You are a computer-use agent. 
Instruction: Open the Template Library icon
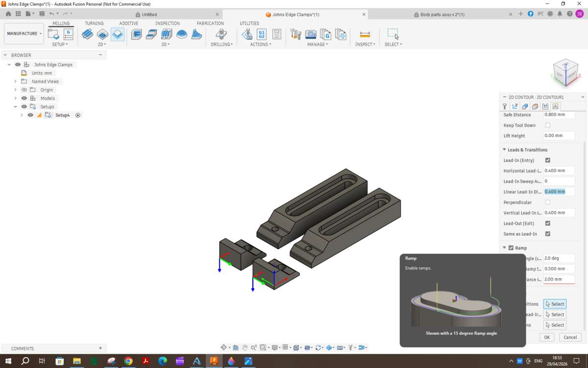(341, 34)
